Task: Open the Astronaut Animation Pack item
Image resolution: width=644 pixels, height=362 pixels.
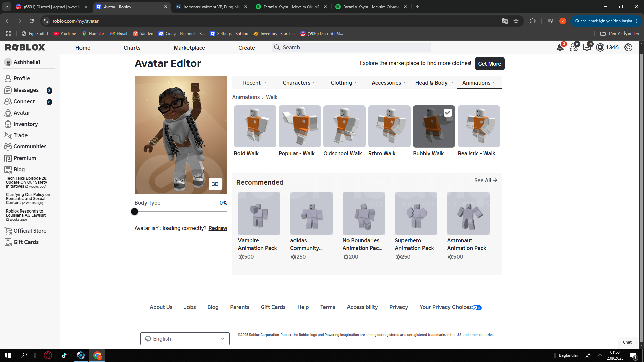Action: click(468, 226)
